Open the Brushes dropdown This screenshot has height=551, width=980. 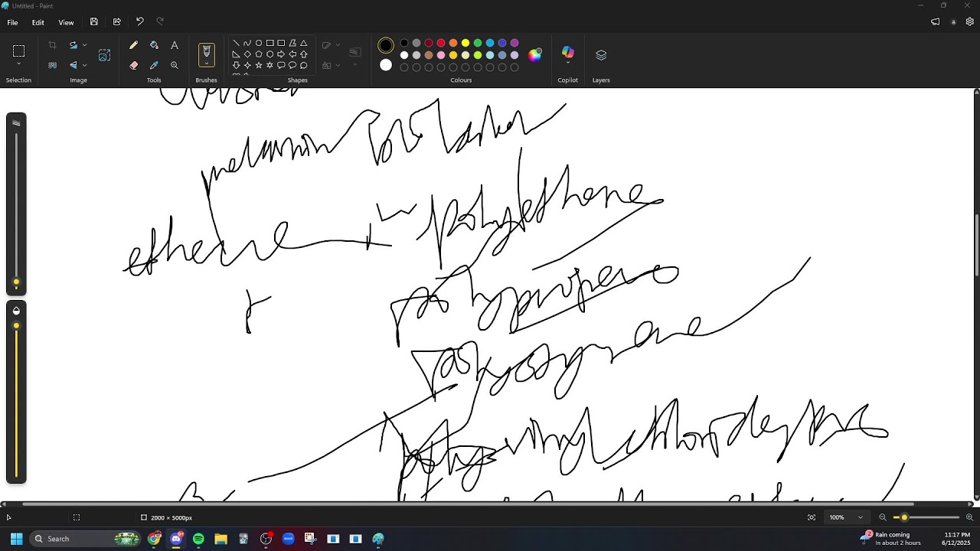pos(206,64)
